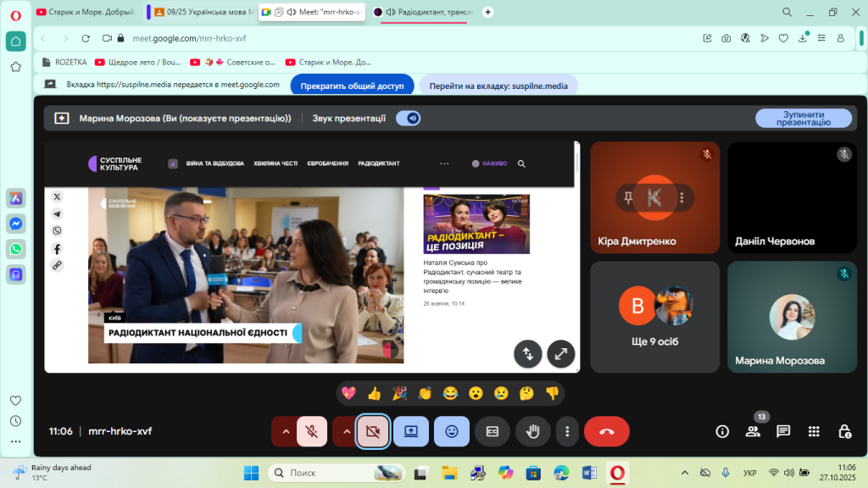This screenshot has height=488, width=868.
Task: Click Прекратить общий доступ button
Action: [352, 86]
